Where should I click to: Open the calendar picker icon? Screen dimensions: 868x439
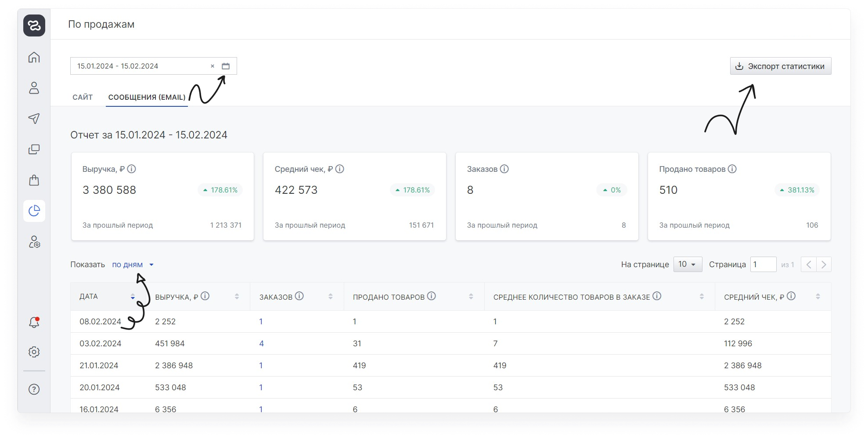coord(226,66)
